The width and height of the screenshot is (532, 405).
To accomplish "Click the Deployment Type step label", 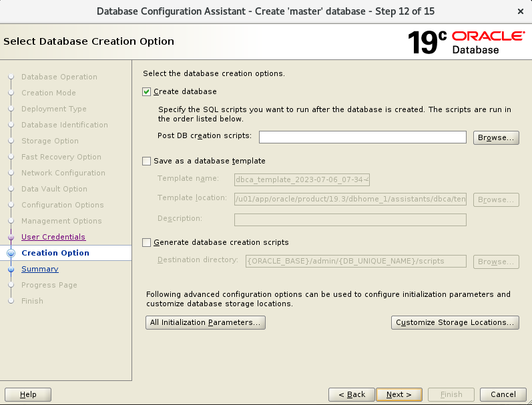I will click(x=53, y=109).
